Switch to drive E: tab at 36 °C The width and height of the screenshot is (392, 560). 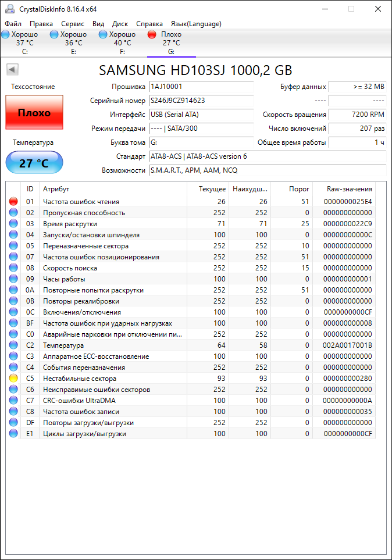pyautogui.click(x=74, y=43)
